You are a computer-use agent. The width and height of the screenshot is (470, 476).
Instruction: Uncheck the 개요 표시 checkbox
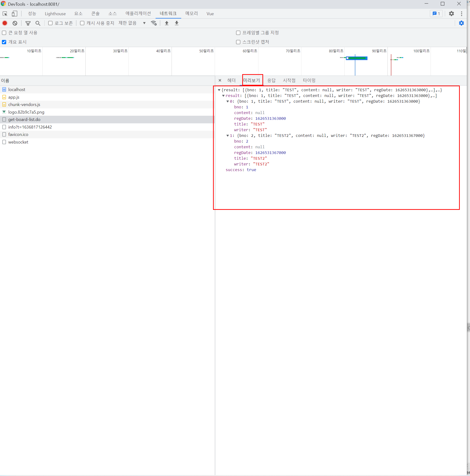tap(4, 42)
